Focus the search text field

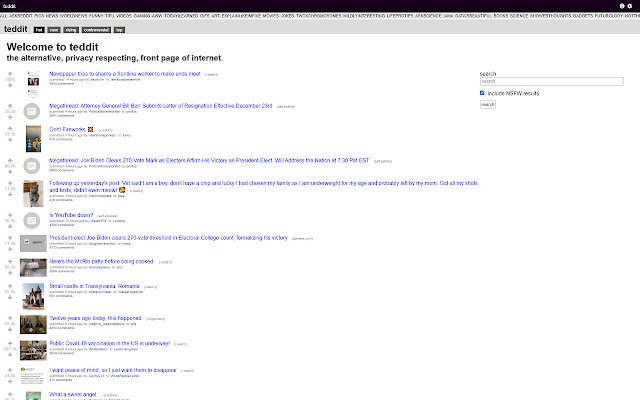point(551,82)
